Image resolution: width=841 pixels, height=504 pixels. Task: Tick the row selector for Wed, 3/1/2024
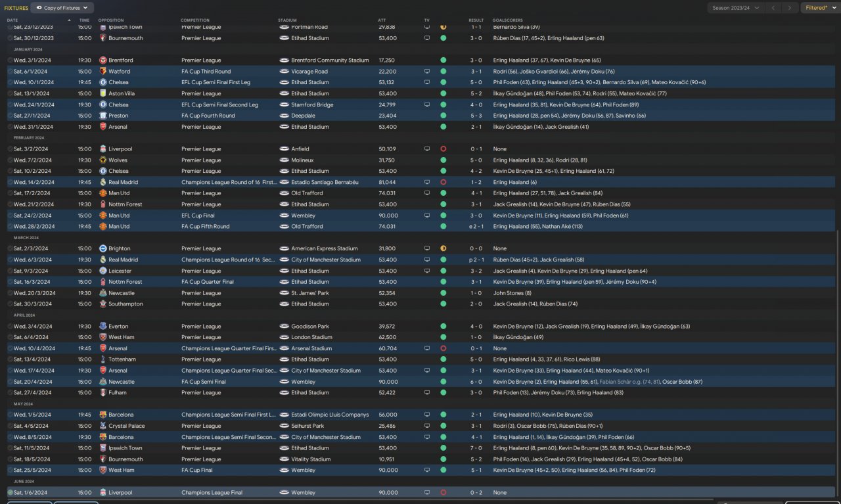pos(10,60)
